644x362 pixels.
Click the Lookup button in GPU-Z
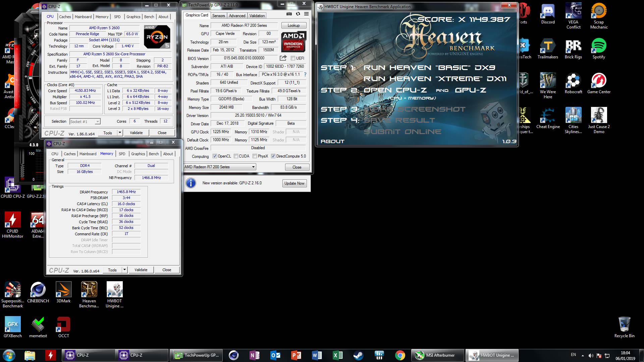pos(293,25)
